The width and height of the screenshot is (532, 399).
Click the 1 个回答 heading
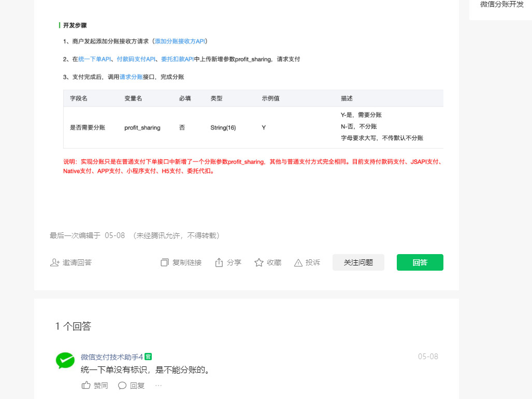click(73, 326)
